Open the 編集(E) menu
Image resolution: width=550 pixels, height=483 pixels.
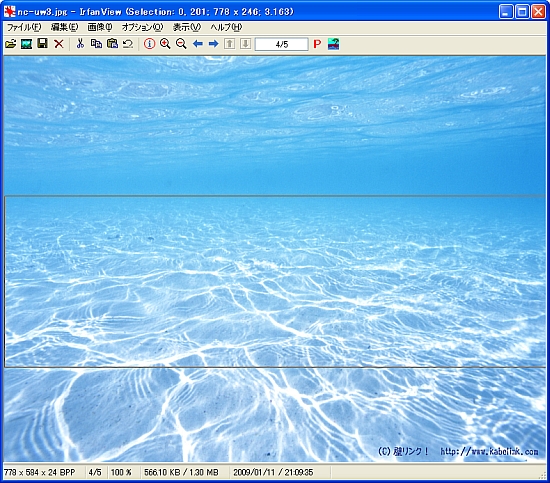pos(65,27)
